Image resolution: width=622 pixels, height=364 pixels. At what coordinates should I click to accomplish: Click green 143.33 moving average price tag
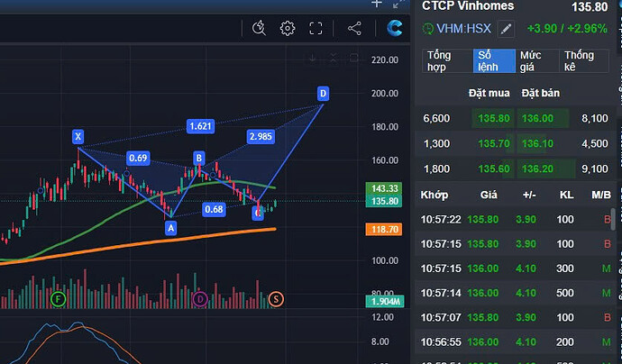tap(384, 188)
